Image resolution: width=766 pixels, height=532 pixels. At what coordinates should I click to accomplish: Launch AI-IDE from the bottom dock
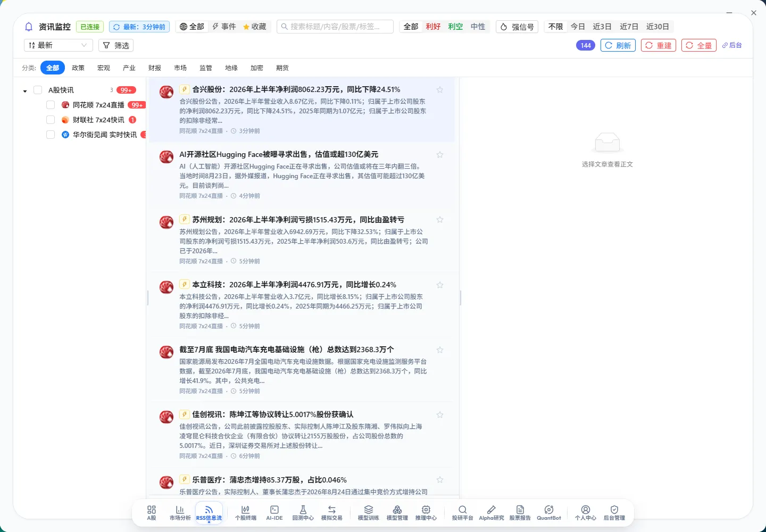274,513
